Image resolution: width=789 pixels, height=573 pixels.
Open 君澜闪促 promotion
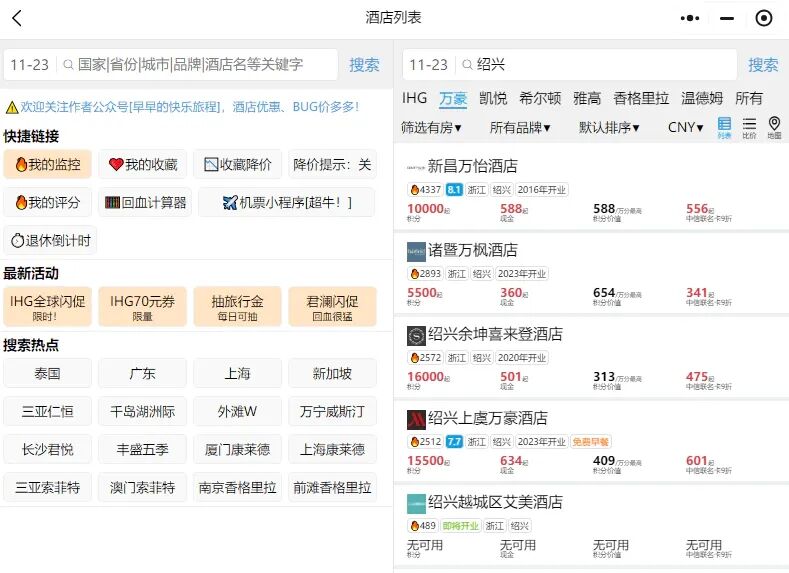pos(333,306)
